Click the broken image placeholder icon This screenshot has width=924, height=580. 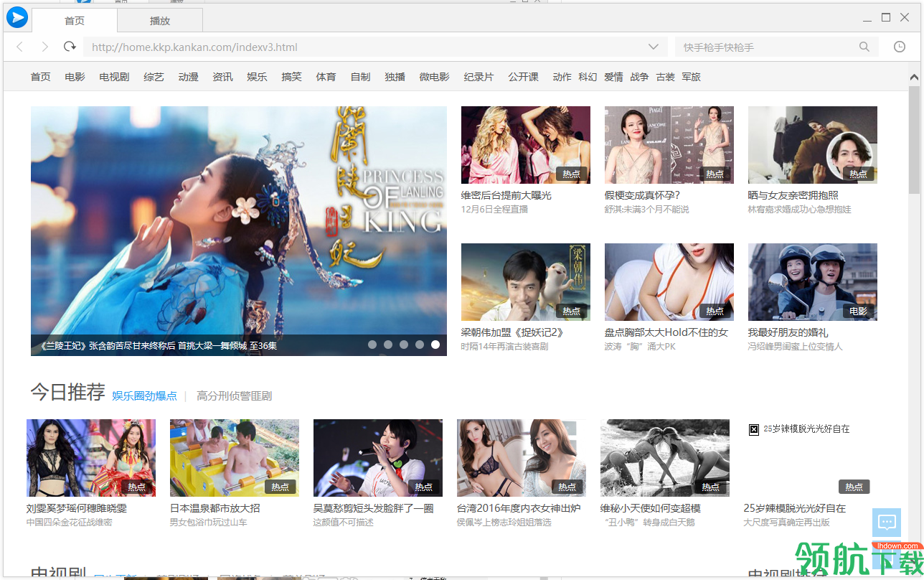click(754, 429)
